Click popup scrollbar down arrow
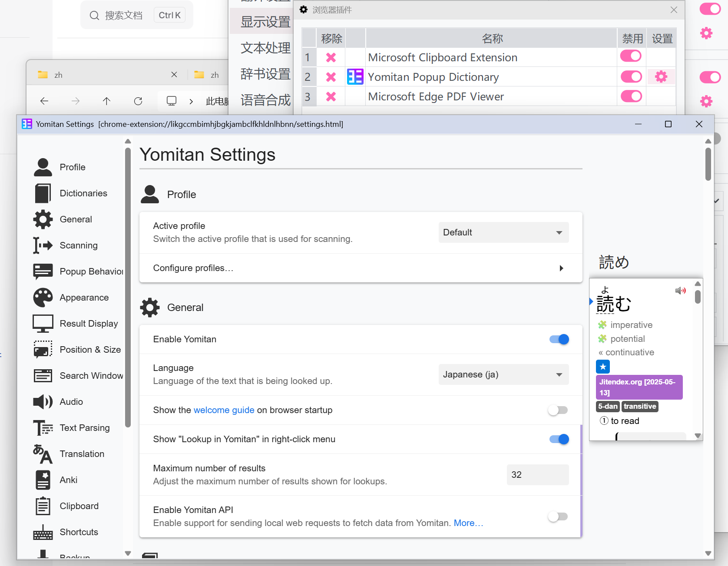This screenshot has width=728, height=566. point(698,436)
